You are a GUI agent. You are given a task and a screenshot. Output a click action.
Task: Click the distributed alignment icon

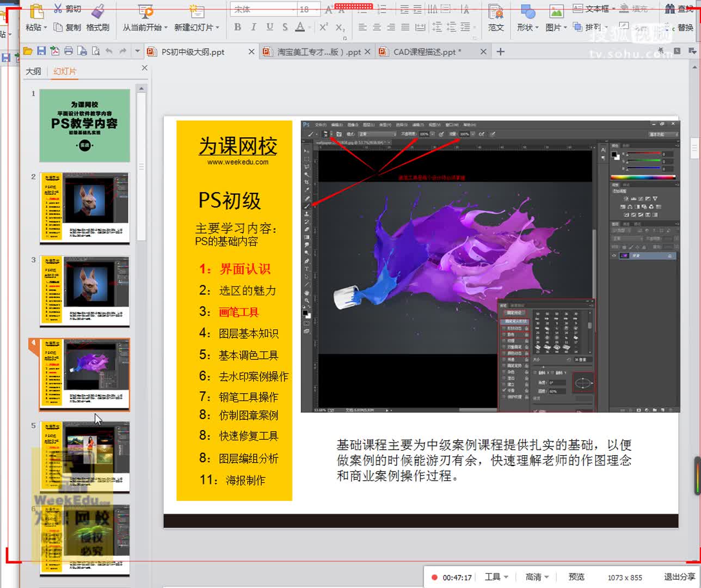pos(420,27)
